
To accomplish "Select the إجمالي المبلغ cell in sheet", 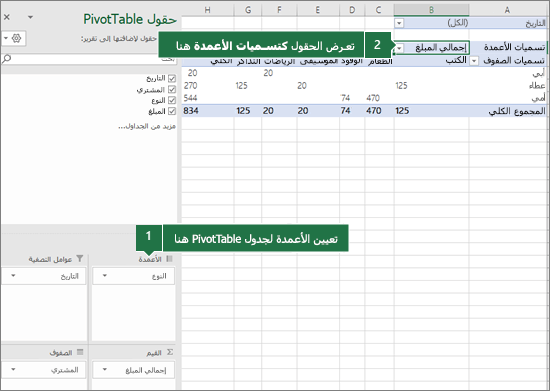I will (431, 47).
